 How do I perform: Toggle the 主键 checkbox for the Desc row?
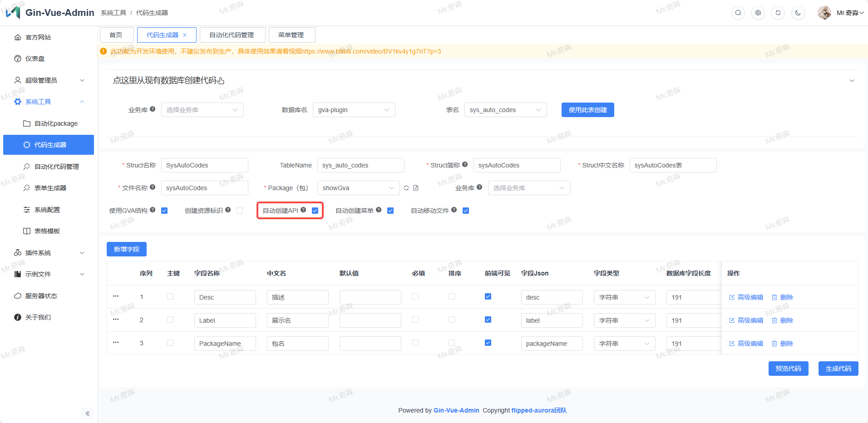[x=170, y=296]
